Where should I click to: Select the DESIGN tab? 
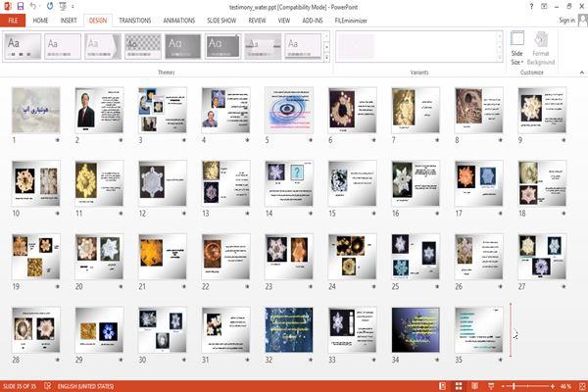(x=97, y=21)
